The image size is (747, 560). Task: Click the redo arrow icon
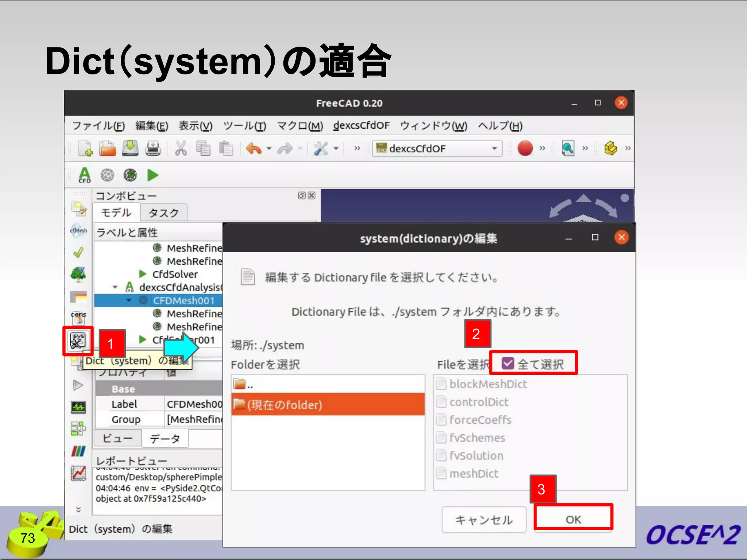pos(285,148)
